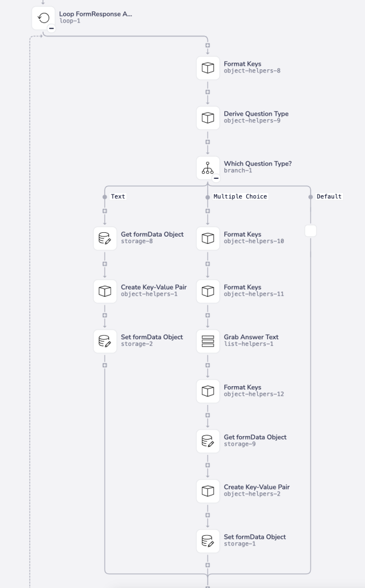Collapse the Which Question Type branch node

216,176
